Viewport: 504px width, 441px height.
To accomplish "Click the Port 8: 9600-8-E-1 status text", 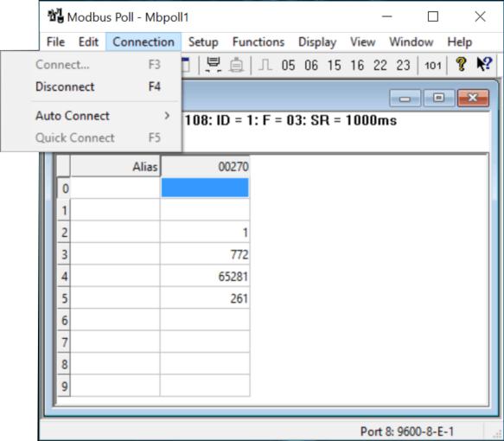I will 407,431.
